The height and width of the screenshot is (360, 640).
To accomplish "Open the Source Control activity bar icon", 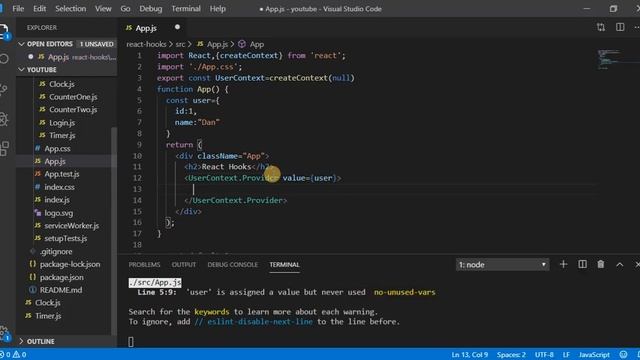I will pos(3,89).
